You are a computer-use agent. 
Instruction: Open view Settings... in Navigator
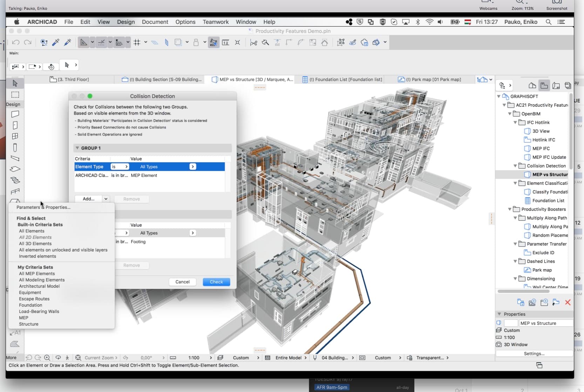tap(534, 354)
